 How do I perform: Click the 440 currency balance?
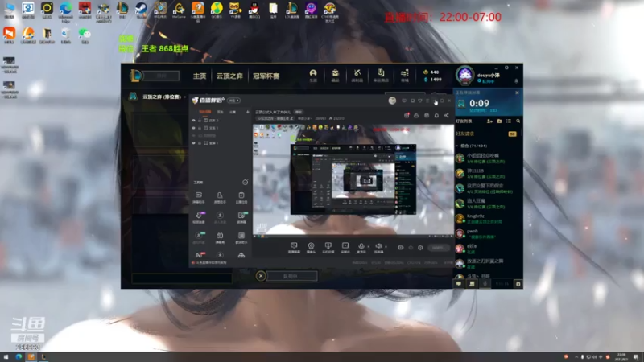coord(431,72)
